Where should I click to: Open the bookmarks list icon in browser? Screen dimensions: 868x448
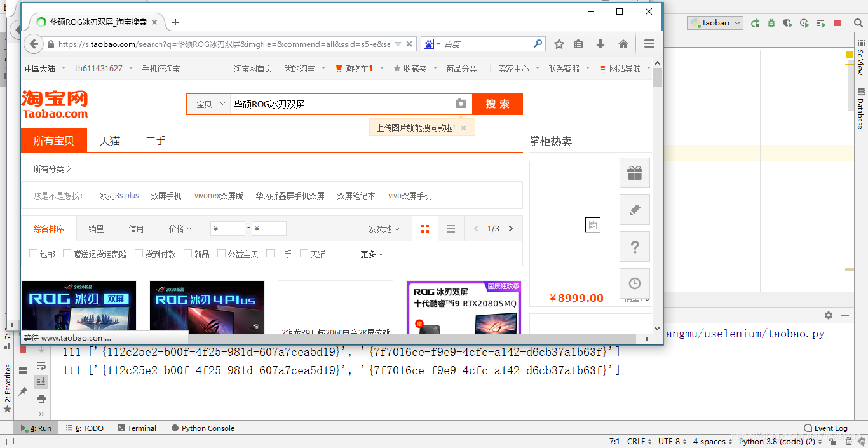[x=578, y=44]
